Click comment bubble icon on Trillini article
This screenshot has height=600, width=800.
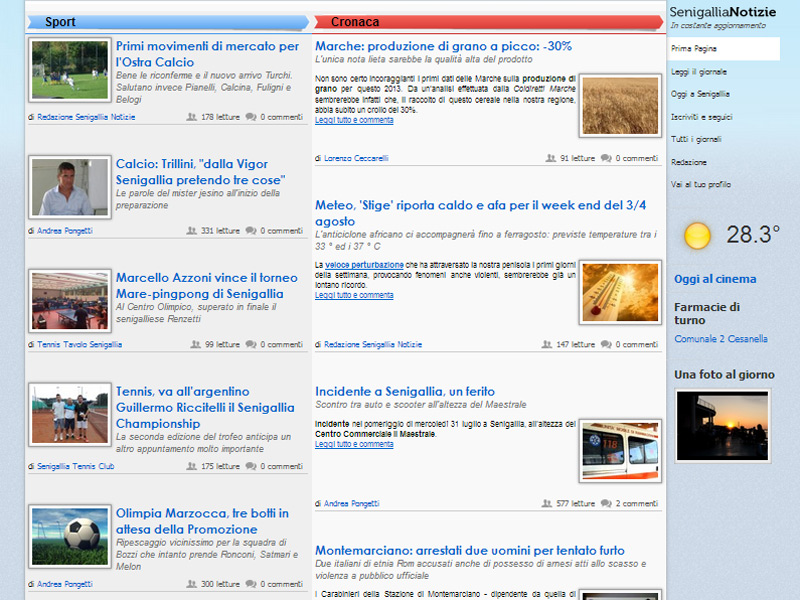pyautogui.click(x=251, y=231)
